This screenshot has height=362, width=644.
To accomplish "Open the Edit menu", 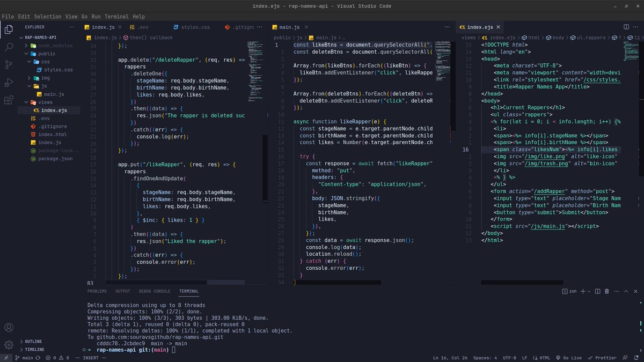I will (24, 17).
